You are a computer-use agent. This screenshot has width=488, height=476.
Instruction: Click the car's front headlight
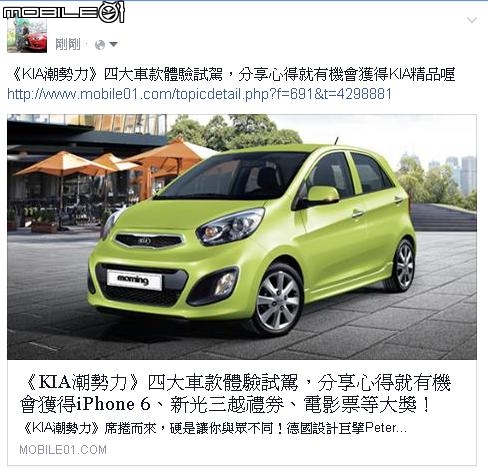(231, 226)
